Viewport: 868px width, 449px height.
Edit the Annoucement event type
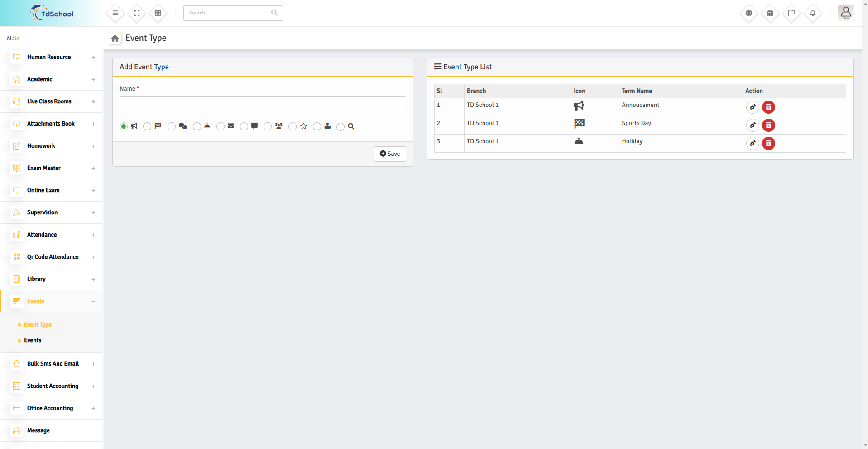(x=753, y=107)
